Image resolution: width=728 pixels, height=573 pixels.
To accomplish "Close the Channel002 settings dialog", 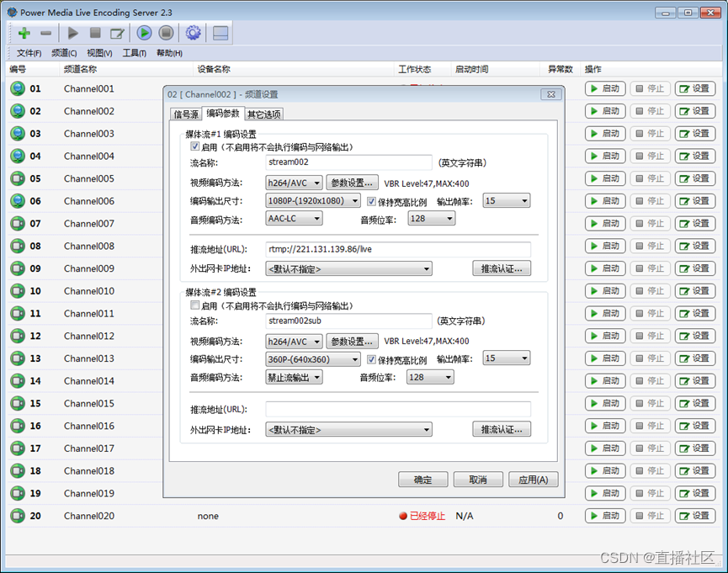I will tap(551, 94).
